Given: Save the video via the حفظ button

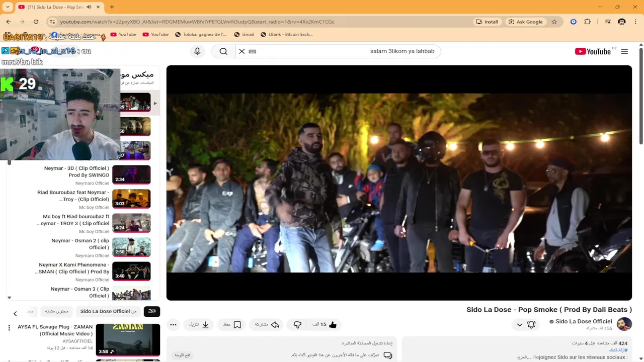Looking at the screenshot, I should pyautogui.click(x=232, y=325).
